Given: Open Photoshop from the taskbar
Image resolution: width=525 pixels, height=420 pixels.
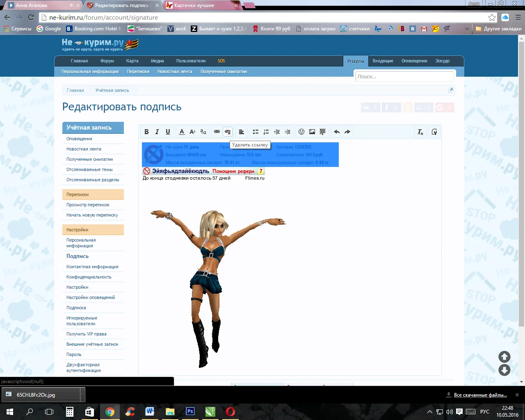Looking at the screenshot, I should coord(190,411).
